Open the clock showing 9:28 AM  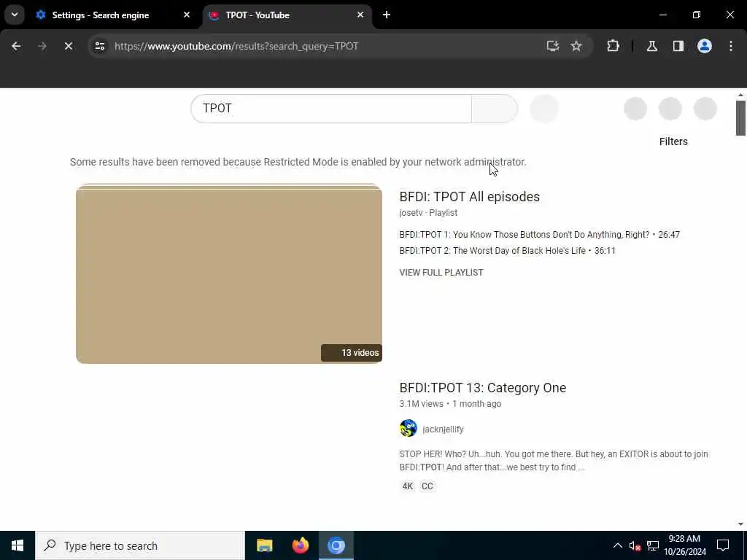point(684,545)
